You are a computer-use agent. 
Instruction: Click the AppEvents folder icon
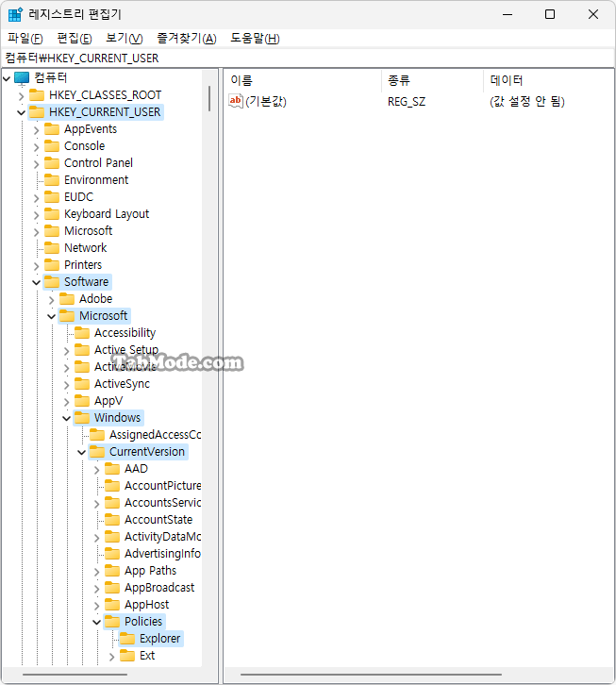(52, 129)
